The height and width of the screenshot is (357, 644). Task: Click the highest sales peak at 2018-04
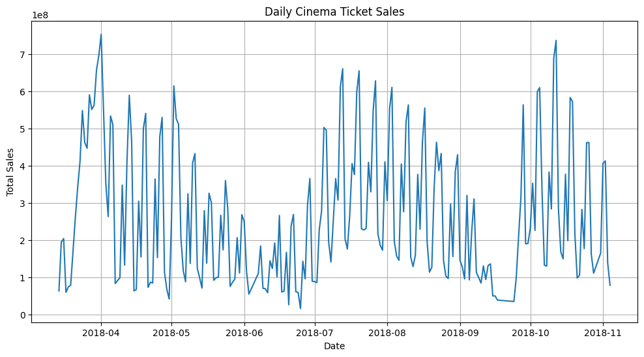tap(101, 35)
